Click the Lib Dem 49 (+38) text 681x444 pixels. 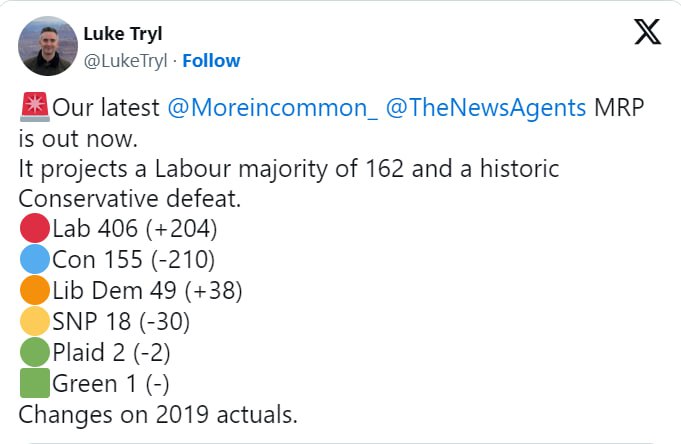[147, 291]
